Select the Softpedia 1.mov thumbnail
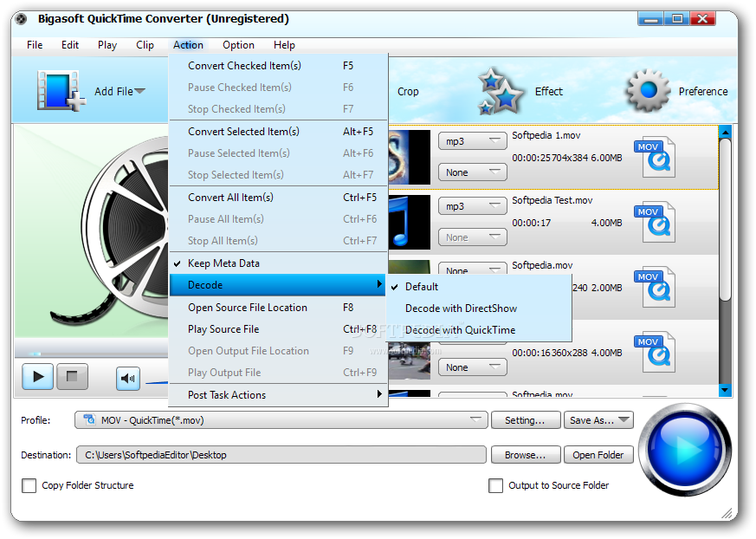This screenshot has height=539, width=756. (409, 158)
